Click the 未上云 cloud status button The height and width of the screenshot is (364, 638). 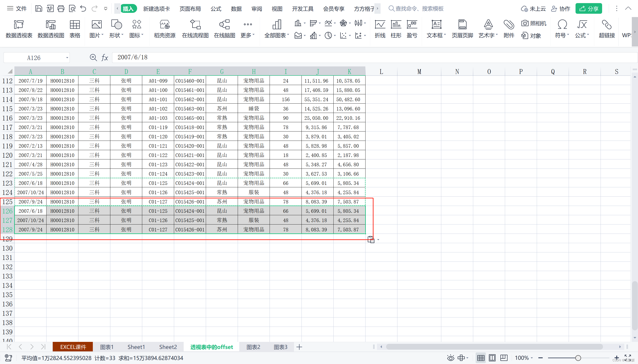[533, 9]
